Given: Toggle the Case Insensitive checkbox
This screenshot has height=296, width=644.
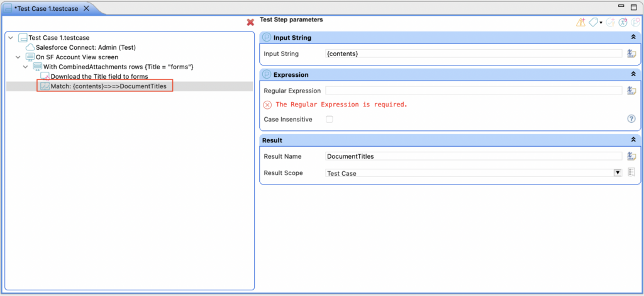Looking at the screenshot, I should click(x=330, y=119).
